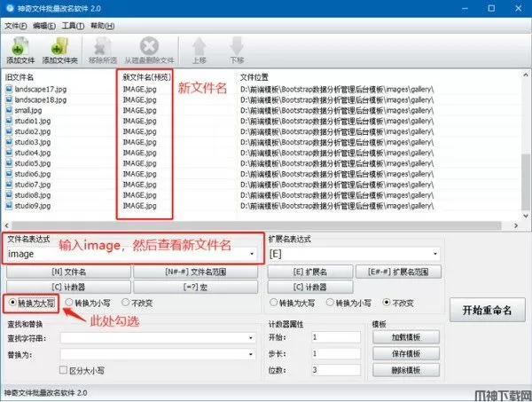This screenshot has width=532, height=402.
Task: Expand the 替换为 dropdown arrow
Action: click(251, 354)
